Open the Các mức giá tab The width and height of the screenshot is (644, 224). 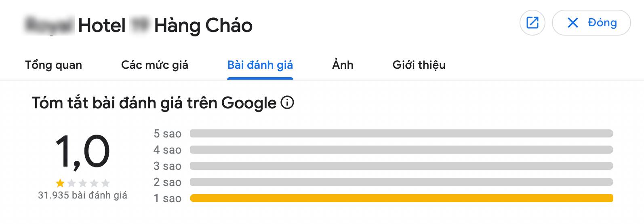[155, 65]
